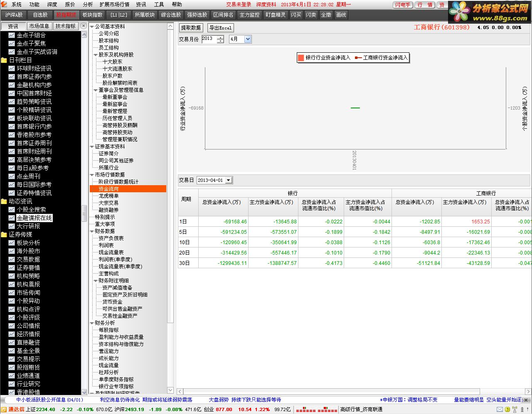Click the 日刊栏目 folder icon
Viewport: 532px width, 414px height.
tap(4, 60)
